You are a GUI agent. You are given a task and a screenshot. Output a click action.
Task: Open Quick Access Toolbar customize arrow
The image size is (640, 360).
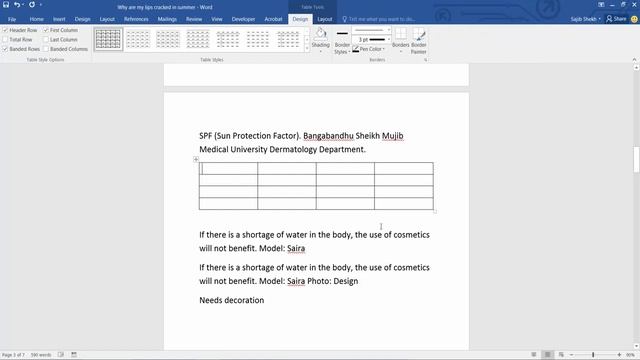(x=41, y=5)
